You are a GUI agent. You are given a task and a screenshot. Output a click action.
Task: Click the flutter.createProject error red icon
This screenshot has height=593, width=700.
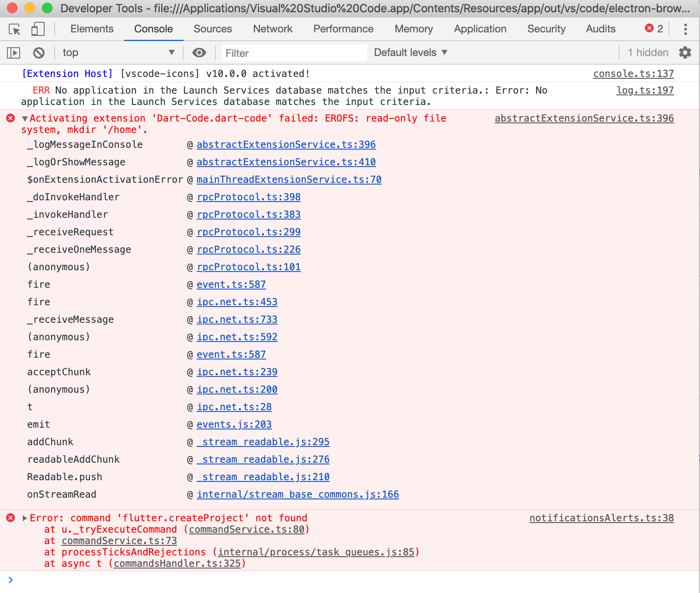click(x=10, y=518)
